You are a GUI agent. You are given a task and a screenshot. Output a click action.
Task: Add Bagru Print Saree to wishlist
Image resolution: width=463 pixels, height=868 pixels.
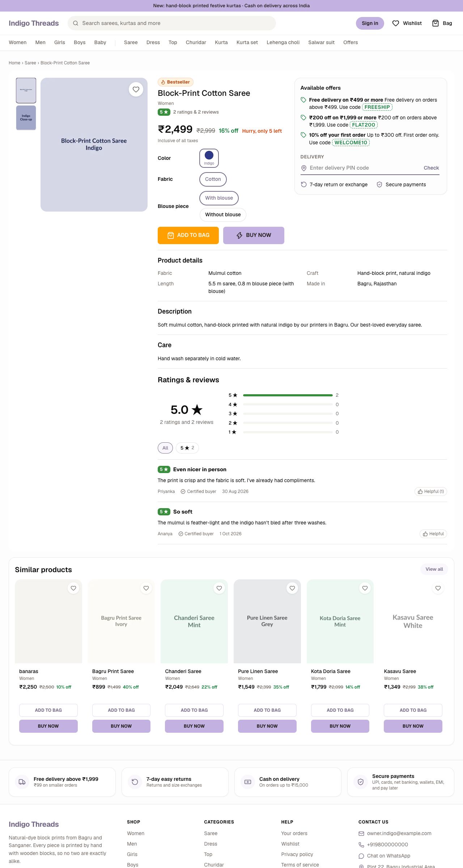click(146, 588)
